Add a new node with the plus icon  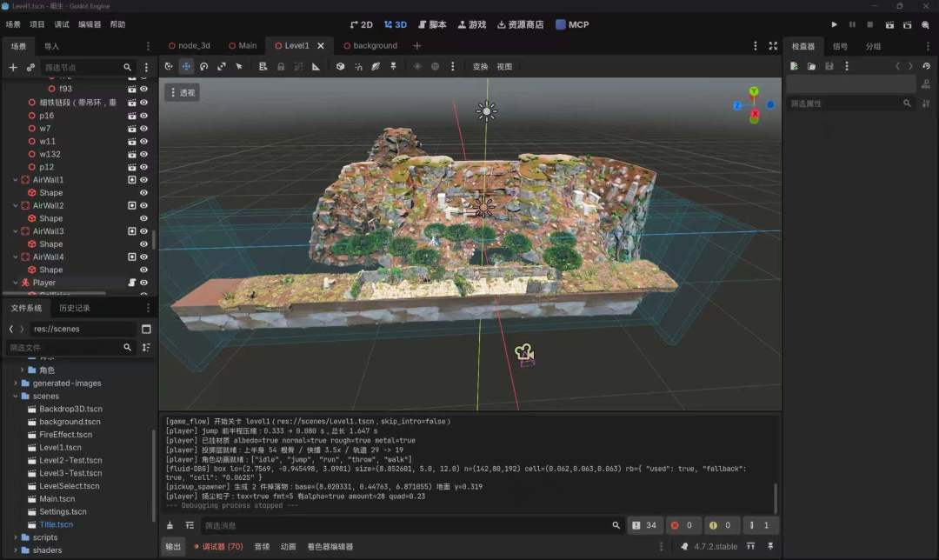click(x=13, y=67)
